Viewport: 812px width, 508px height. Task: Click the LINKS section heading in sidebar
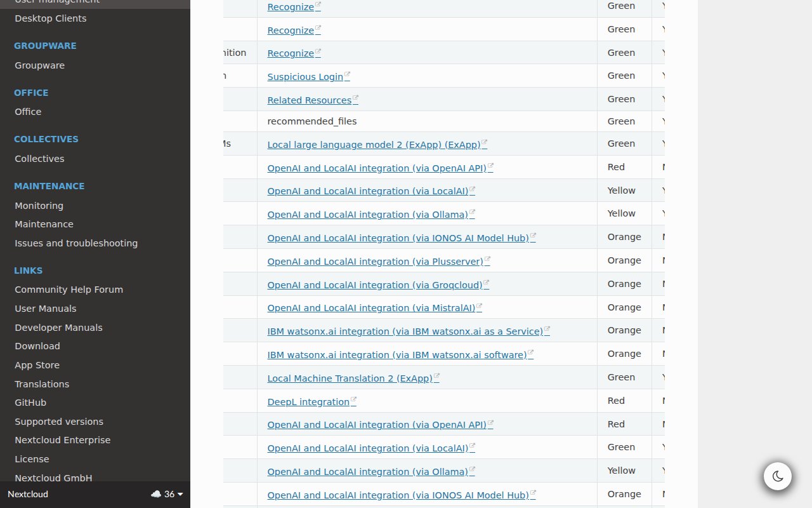click(28, 271)
